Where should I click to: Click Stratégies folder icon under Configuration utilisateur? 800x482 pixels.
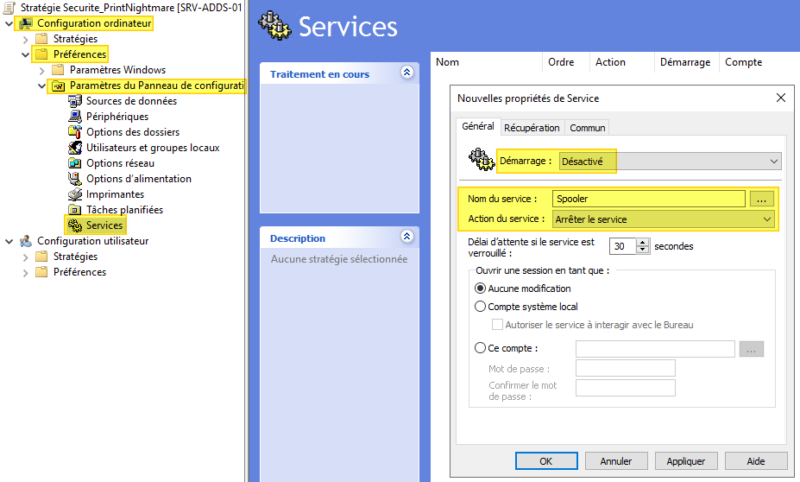pos(41,256)
